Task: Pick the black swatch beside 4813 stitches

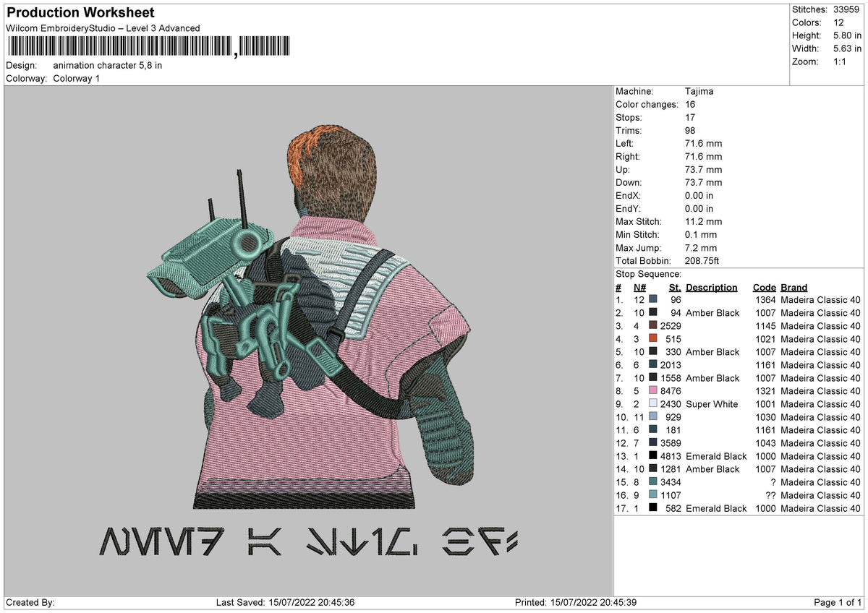Action: [653, 455]
